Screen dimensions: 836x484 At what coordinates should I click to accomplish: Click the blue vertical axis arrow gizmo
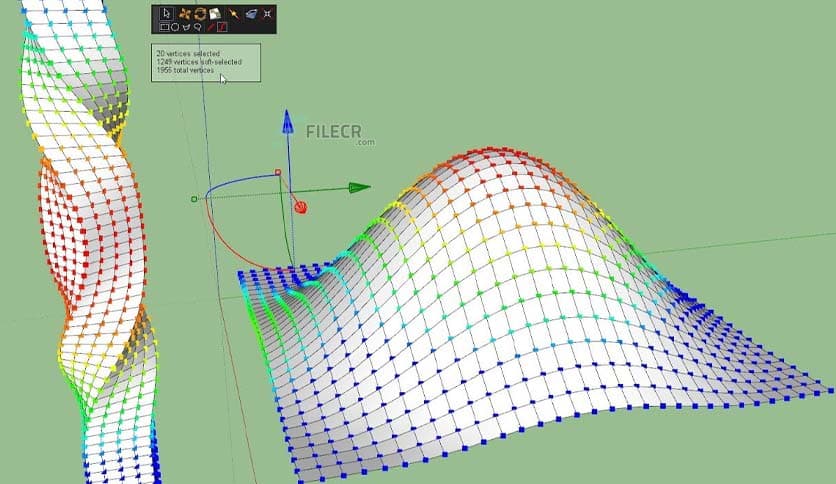coord(287,122)
